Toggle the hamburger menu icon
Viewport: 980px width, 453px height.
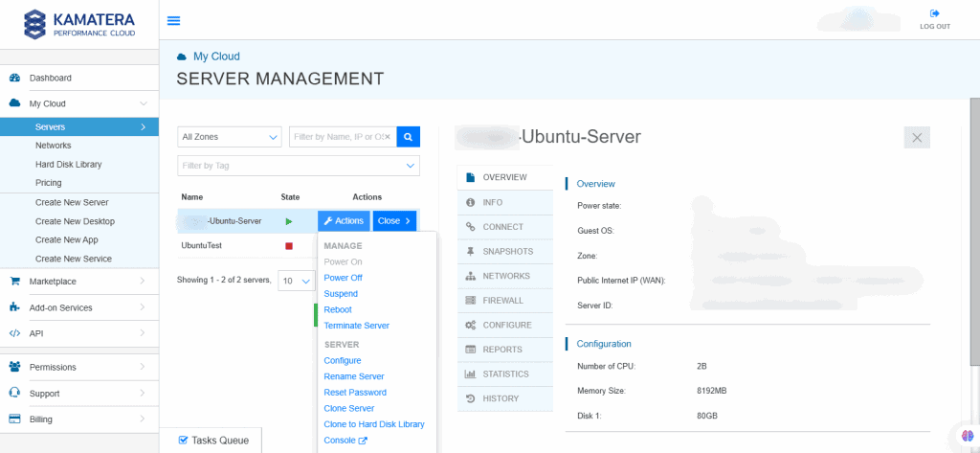(174, 21)
